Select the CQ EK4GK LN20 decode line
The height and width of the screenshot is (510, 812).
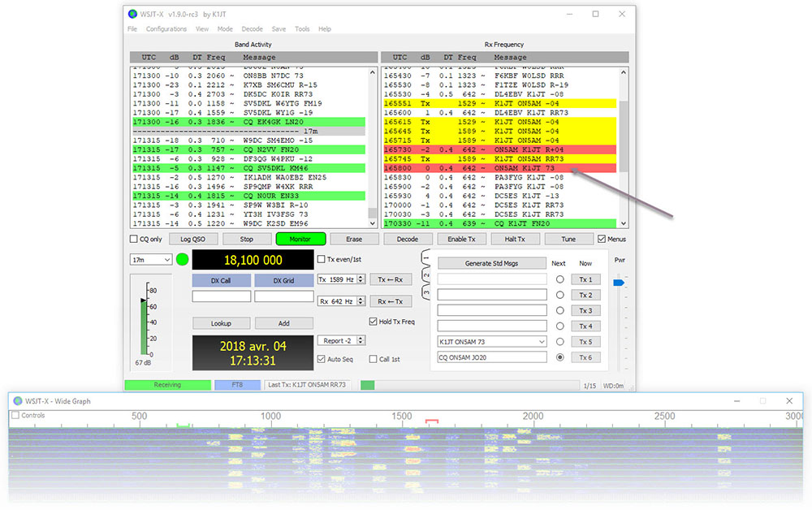249,122
